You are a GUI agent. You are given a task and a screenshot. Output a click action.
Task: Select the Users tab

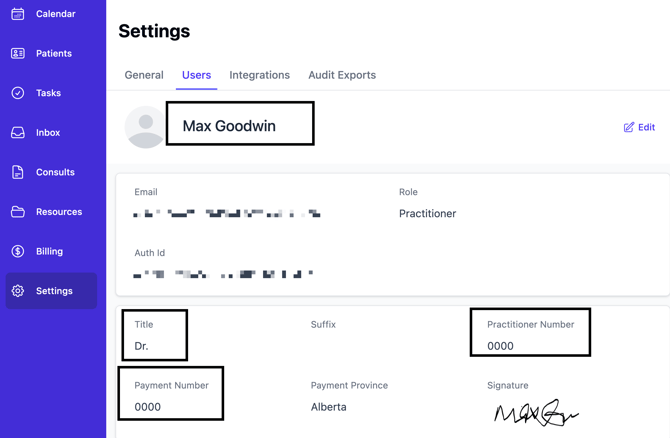point(196,75)
